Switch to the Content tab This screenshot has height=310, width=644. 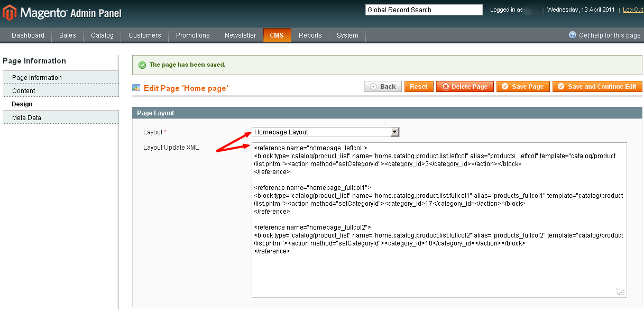(24, 91)
